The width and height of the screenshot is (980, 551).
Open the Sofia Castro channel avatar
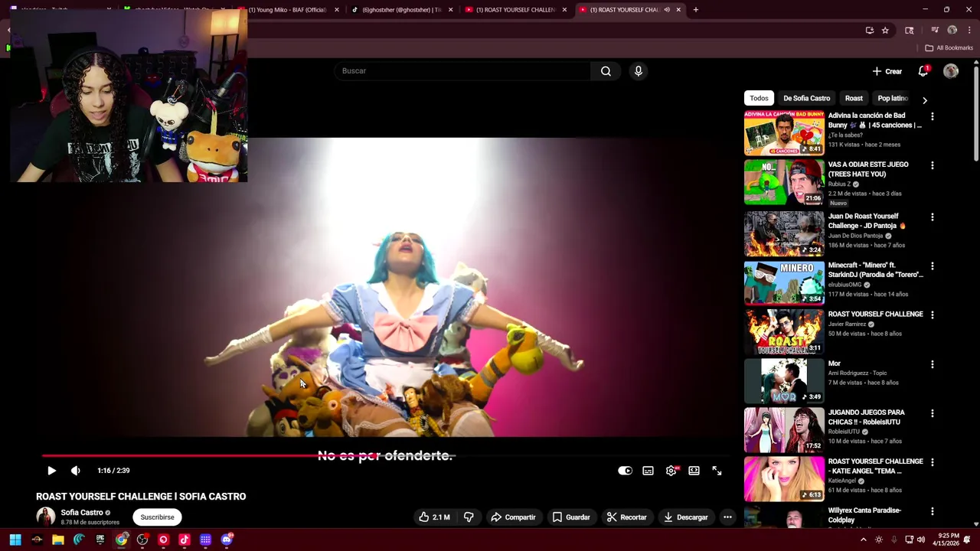click(46, 517)
